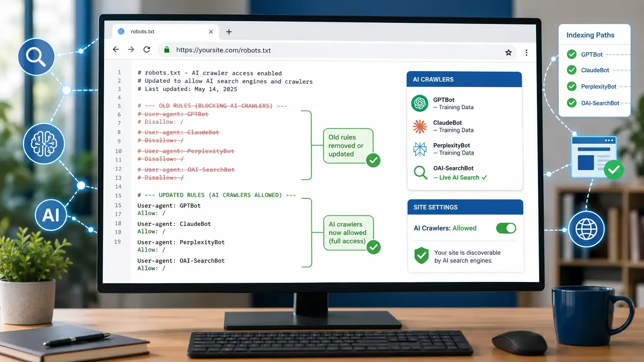This screenshot has width=644, height=362.
Task: Click the GPTBot green check in Indexing Paths
Action: (x=572, y=54)
